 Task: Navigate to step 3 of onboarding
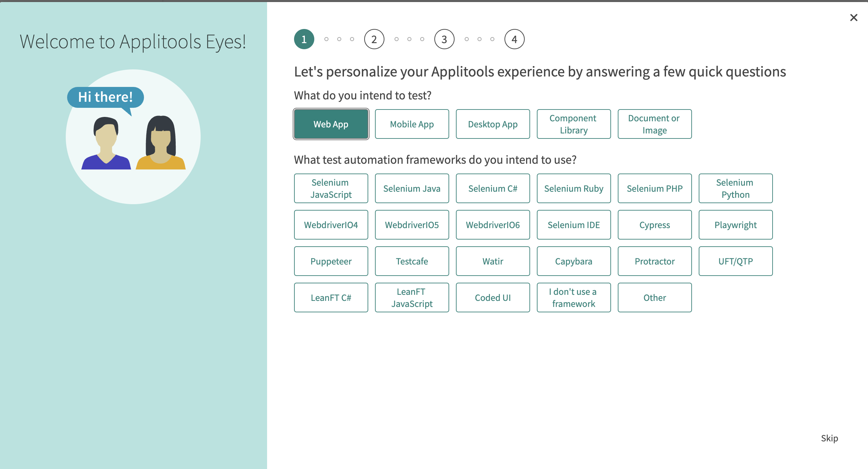[x=444, y=39]
